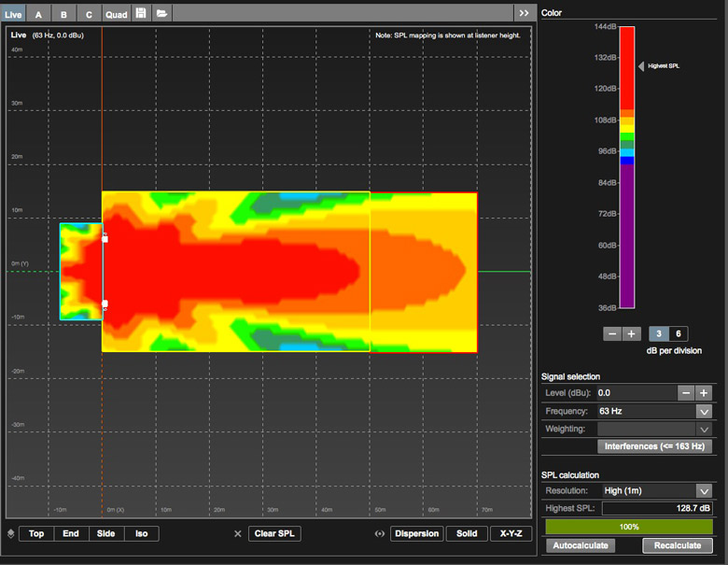Open the Weighting dropdown

(704, 429)
